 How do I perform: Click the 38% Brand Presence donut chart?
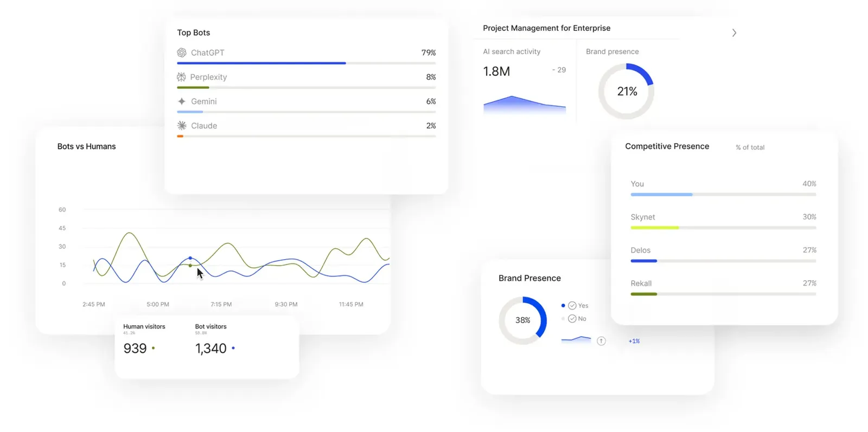(x=522, y=320)
